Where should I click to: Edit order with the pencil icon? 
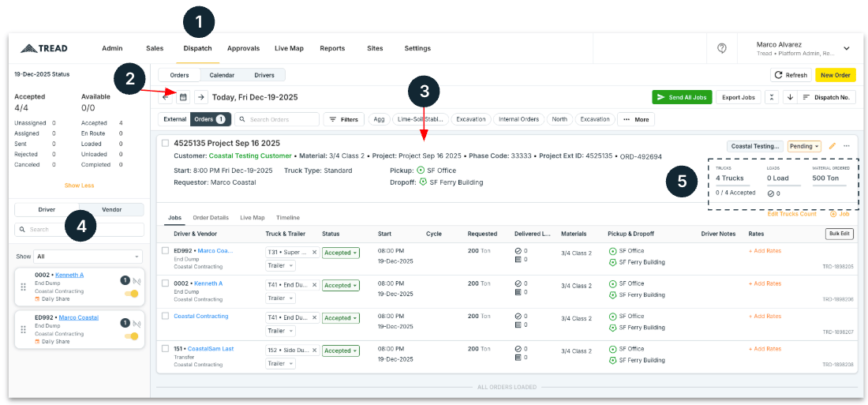pyautogui.click(x=832, y=146)
